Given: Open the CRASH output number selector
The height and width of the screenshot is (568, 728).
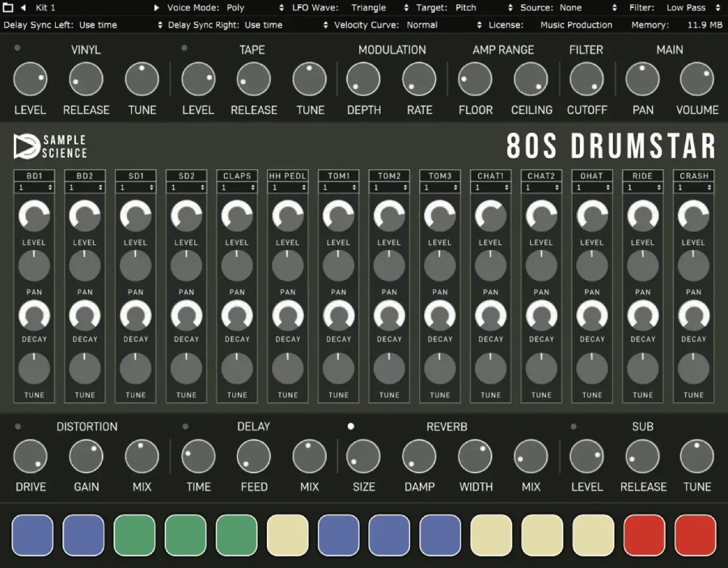Looking at the screenshot, I should coord(693,188).
